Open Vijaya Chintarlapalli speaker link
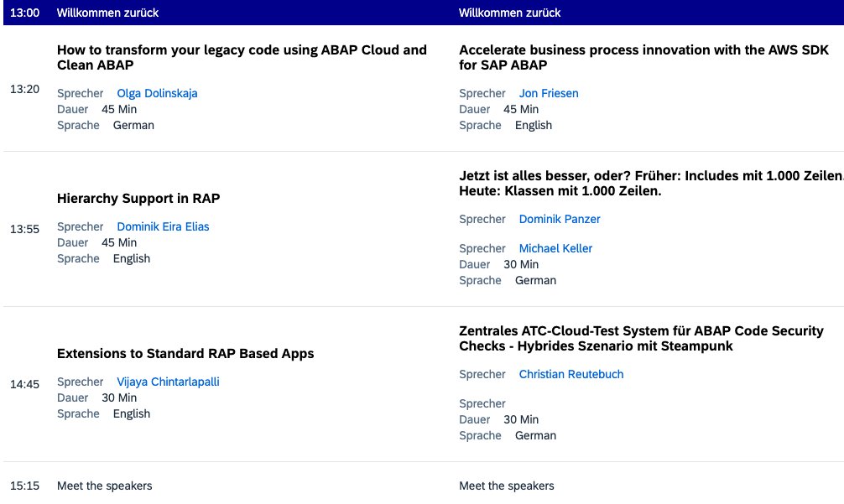 coord(168,382)
